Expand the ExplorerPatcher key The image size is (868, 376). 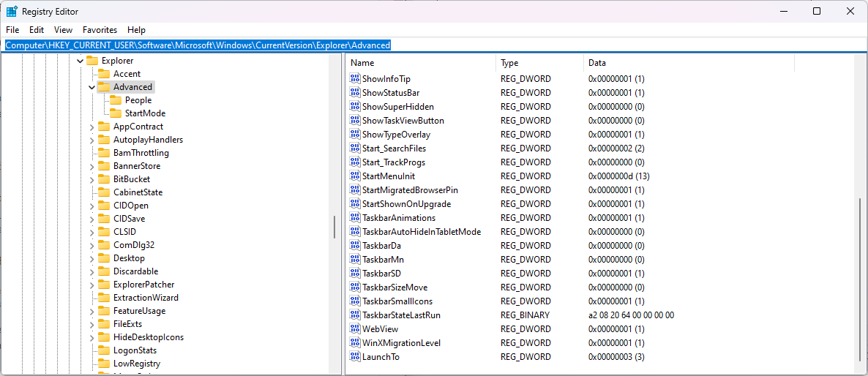(x=92, y=285)
